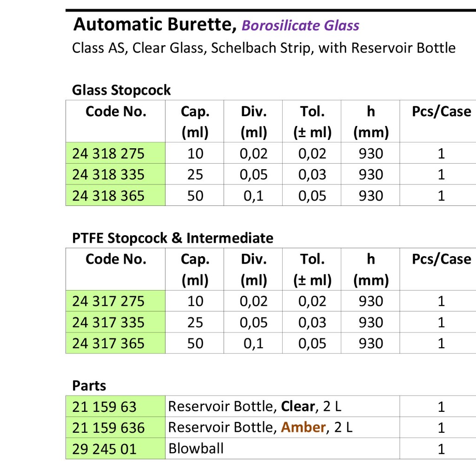Select the Glass Stopcock heading
The image size is (476, 476).
121,90
